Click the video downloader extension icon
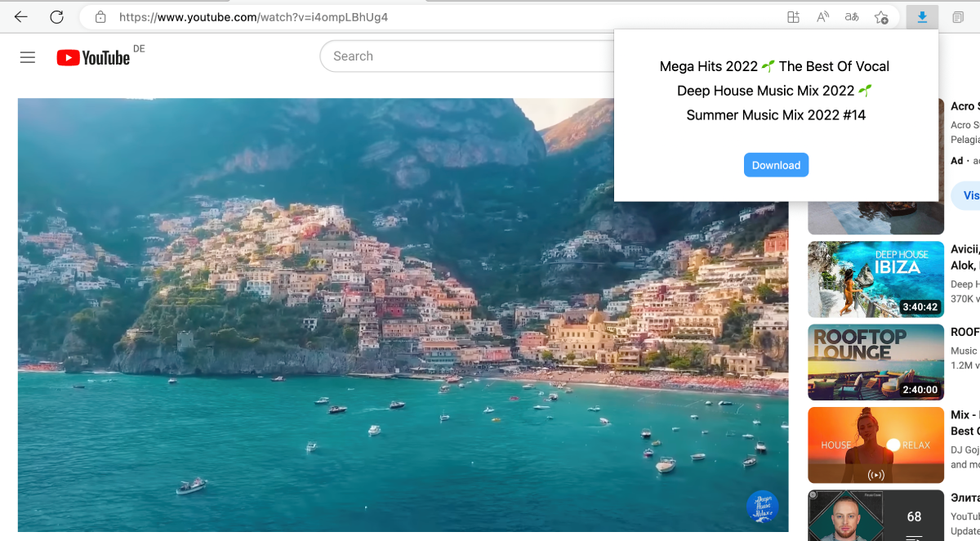The width and height of the screenshot is (980, 541). click(922, 16)
